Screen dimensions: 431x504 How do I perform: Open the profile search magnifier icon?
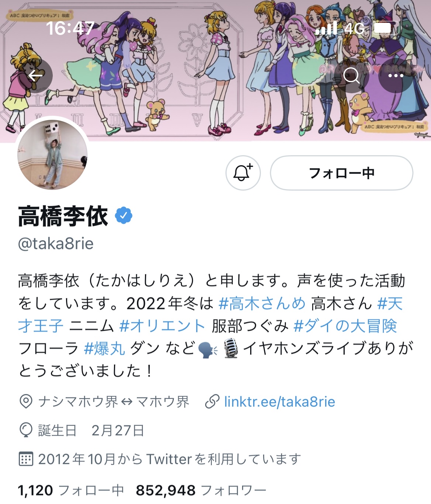pyautogui.click(x=352, y=76)
